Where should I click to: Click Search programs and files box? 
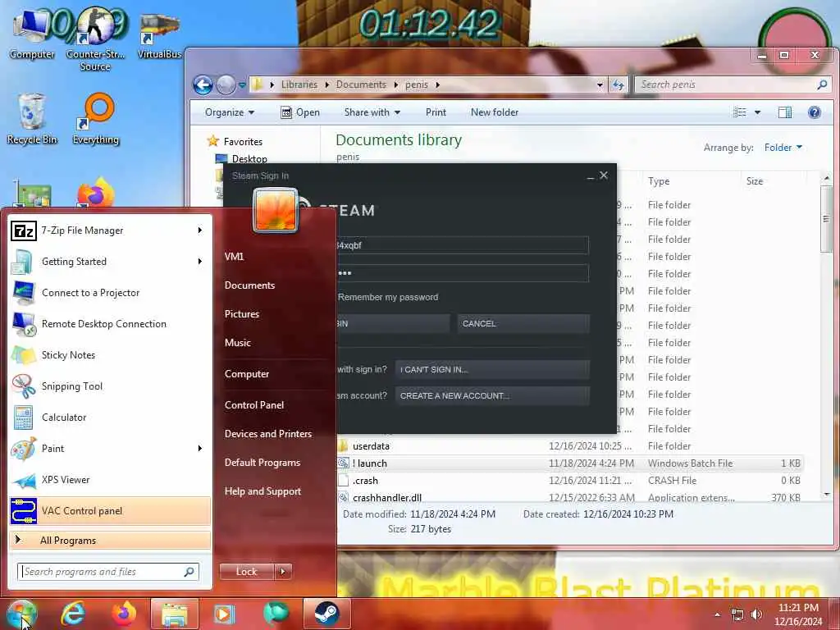[x=108, y=572]
